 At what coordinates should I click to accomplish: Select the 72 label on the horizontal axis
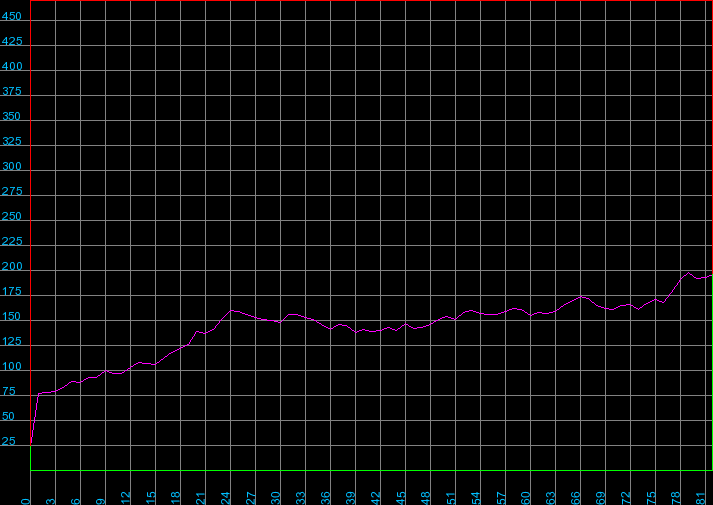tap(626, 498)
